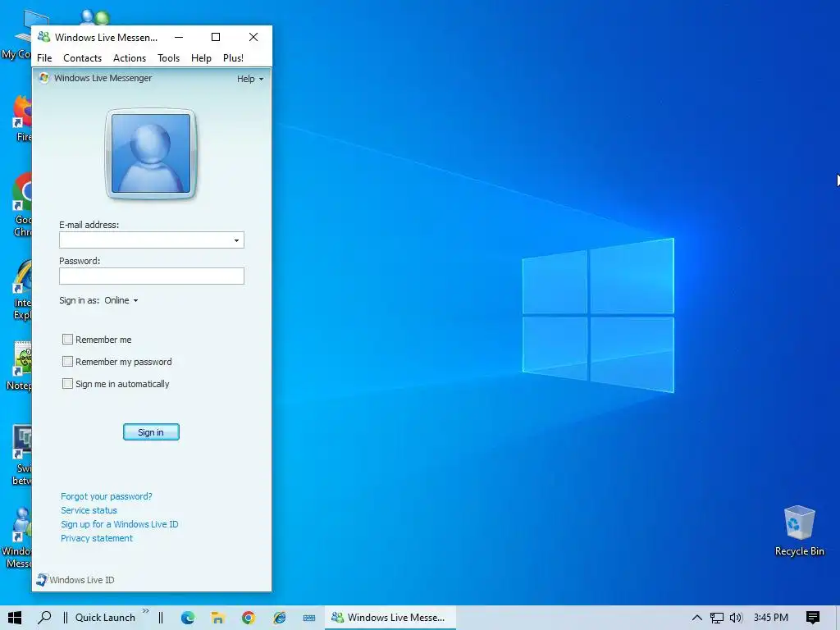Maximize the Windows Live Messenger window
This screenshot has height=630, width=840.
tap(216, 37)
